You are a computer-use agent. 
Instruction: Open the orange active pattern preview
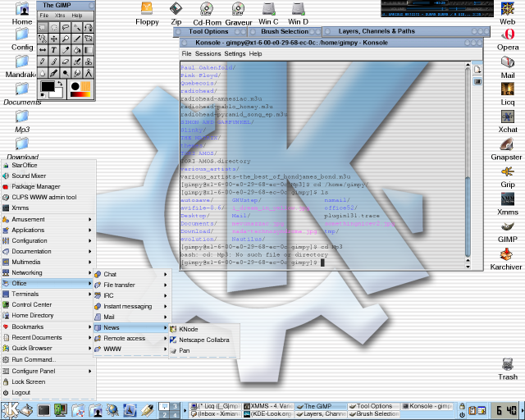(x=85, y=86)
